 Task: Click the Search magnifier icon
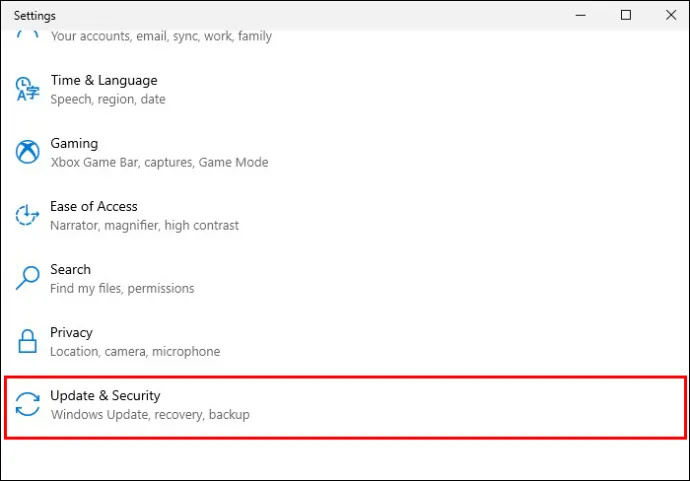coord(27,278)
